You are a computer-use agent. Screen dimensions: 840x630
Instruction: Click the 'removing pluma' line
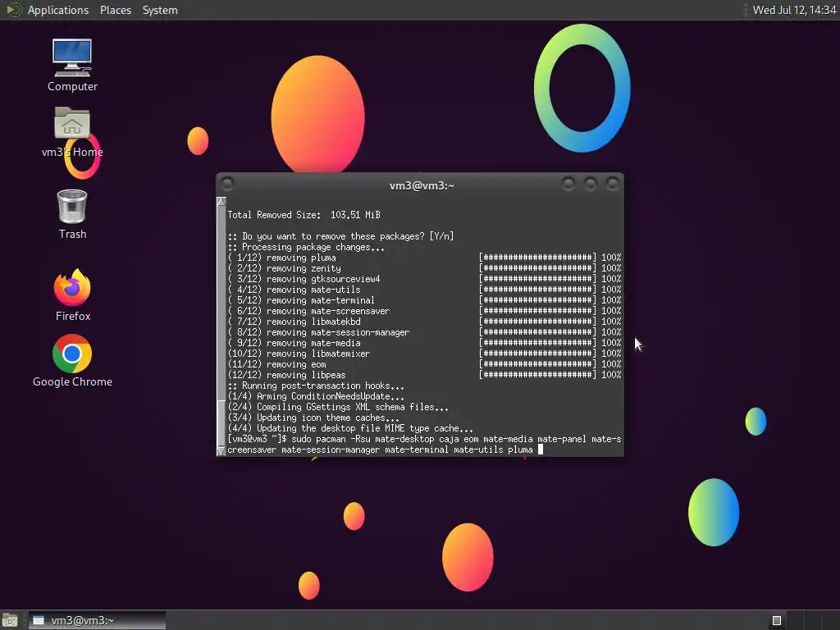(x=282, y=258)
